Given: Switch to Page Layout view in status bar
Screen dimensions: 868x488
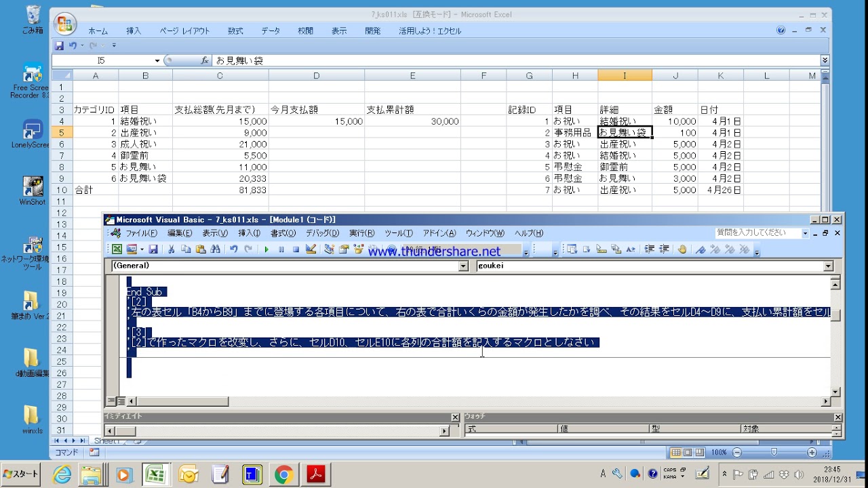Looking at the screenshot, I should point(688,453).
